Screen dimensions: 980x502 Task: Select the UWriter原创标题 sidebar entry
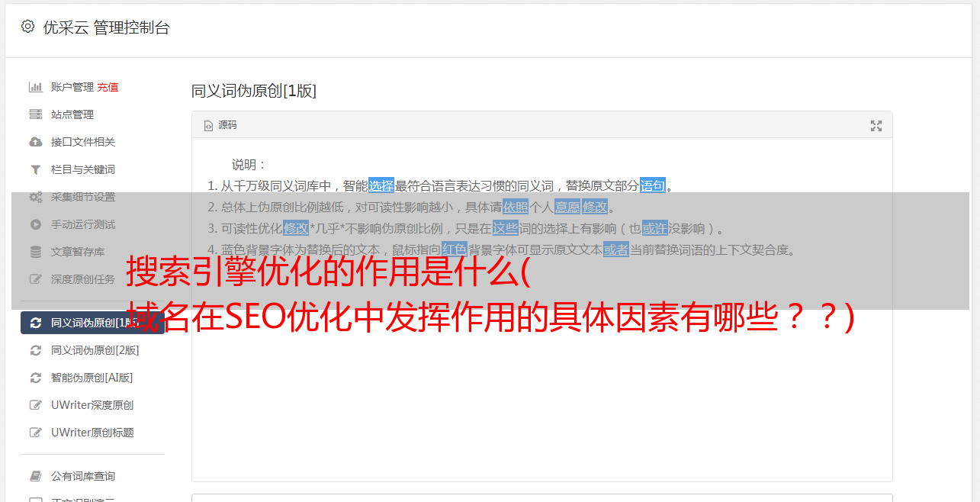pos(92,433)
